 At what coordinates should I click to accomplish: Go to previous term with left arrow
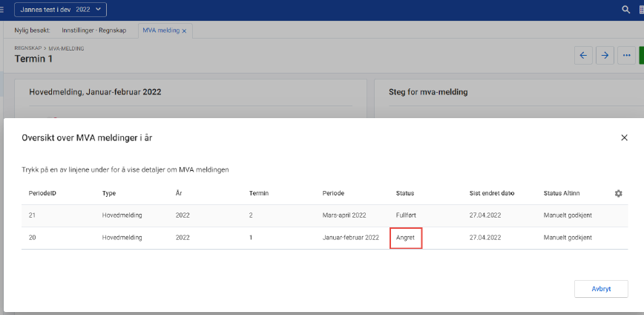click(x=583, y=56)
